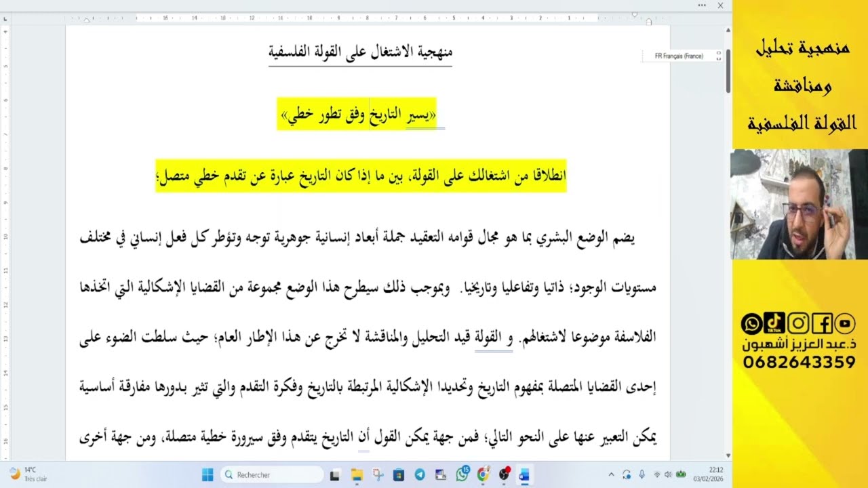
Task: Click the FR Français (France) language bar
Action: [x=679, y=56]
